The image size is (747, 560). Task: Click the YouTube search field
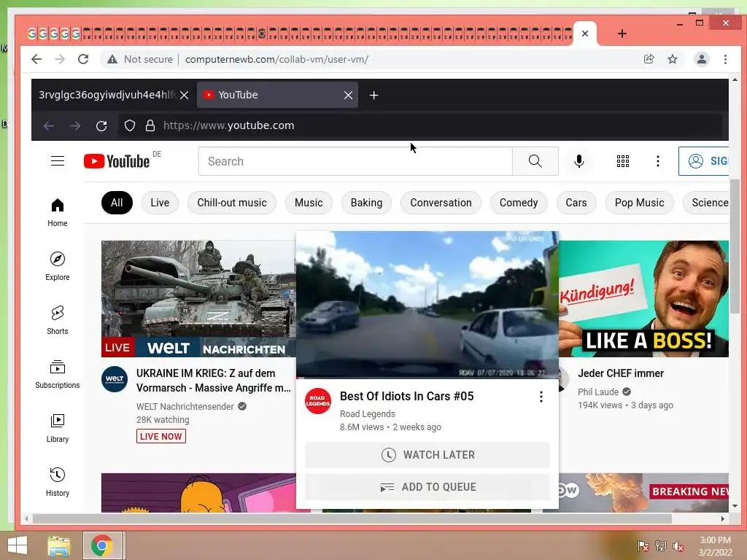tap(355, 161)
